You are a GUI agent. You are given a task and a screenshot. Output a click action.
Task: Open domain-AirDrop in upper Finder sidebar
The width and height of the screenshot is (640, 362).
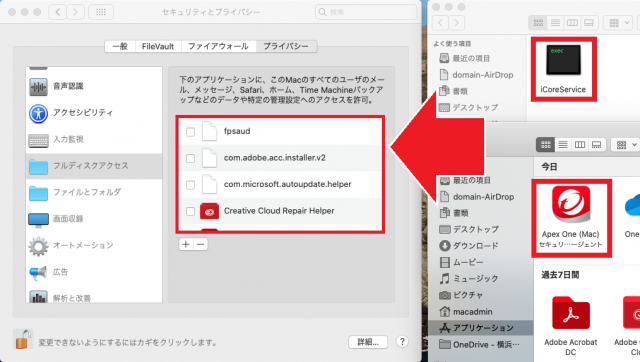pyautogui.click(x=476, y=75)
